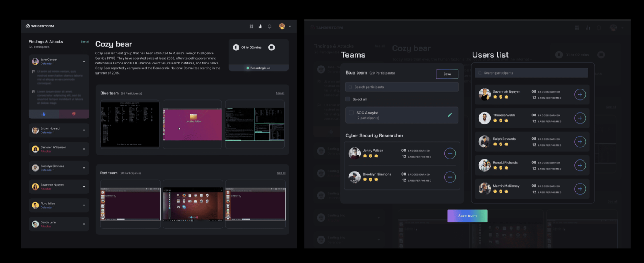Open See all for Findings & Attacks
Screen dimensions: 644x263
coord(85,42)
